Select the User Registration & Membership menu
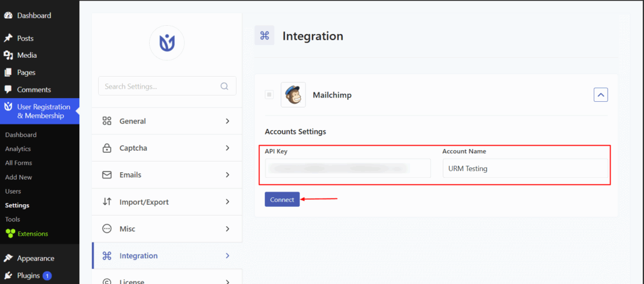The image size is (644, 284). pyautogui.click(x=40, y=111)
